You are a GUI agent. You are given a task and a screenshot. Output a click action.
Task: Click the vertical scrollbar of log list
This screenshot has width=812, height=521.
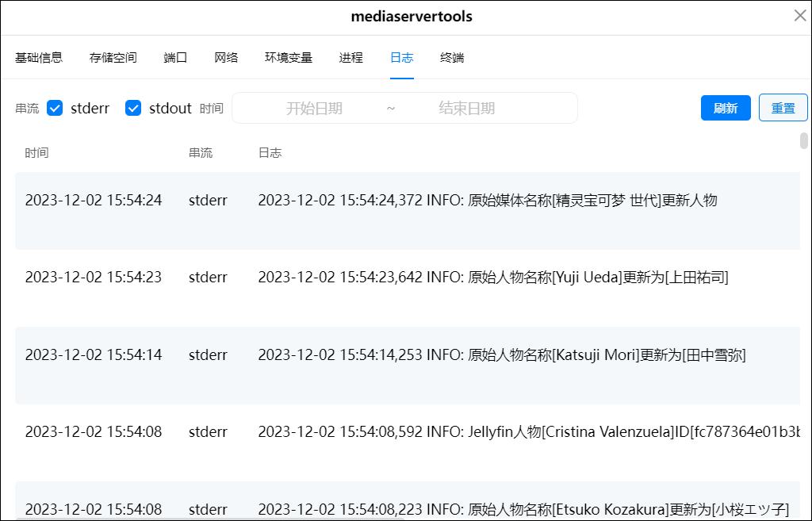pyautogui.click(x=804, y=141)
